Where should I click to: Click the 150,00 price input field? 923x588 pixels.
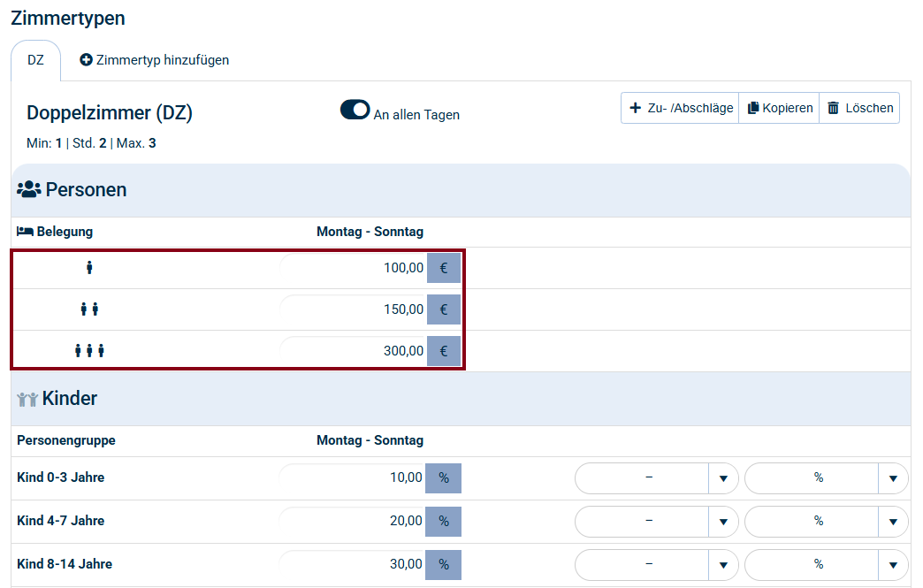[x=354, y=309]
